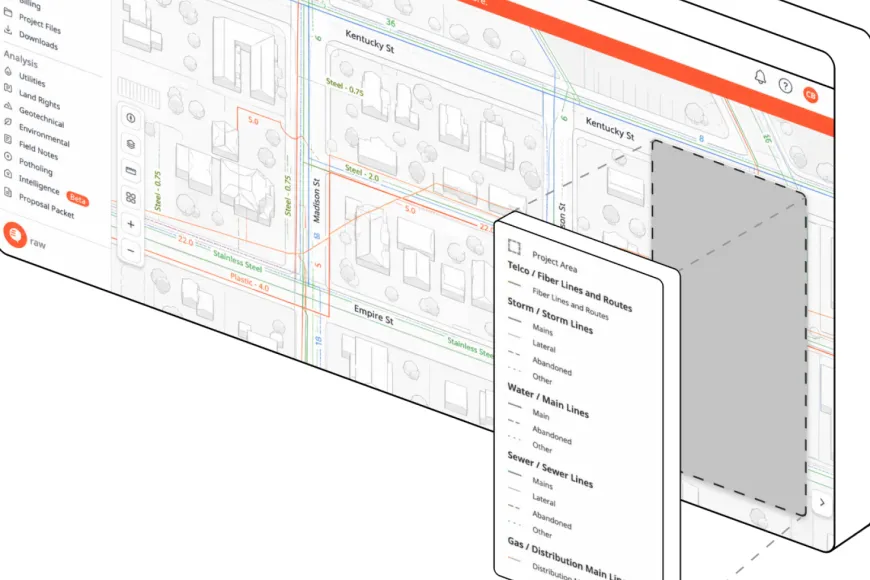Viewport: 870px width, 580px height.
Task: Click the Abandoned entry under Water Lines
Action: pyautogui.click(x=552, y=435)
